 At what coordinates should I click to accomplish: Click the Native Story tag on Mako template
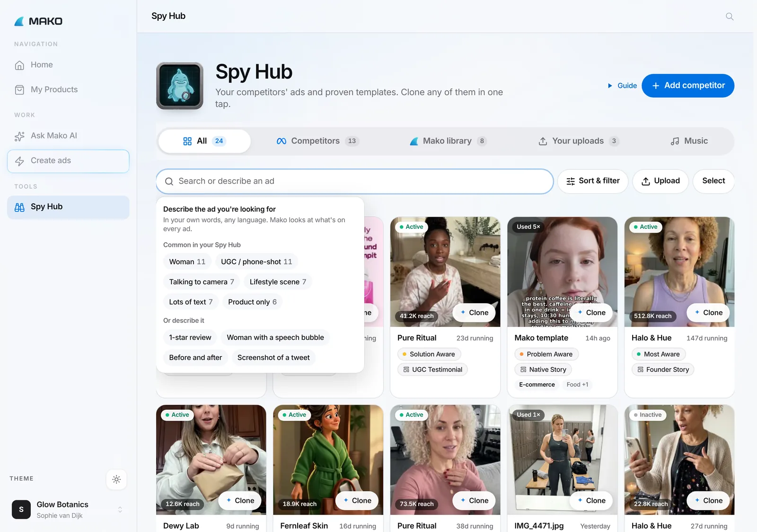tap(543, 369)
